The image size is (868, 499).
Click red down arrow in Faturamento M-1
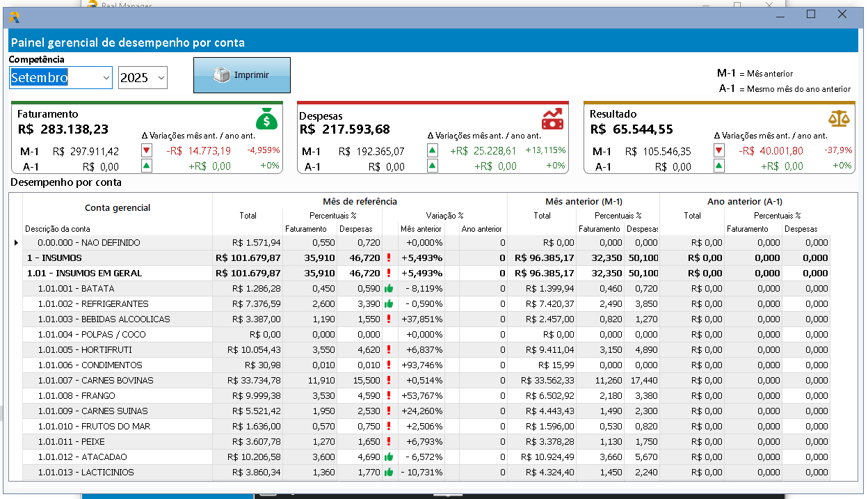[146, 150]
